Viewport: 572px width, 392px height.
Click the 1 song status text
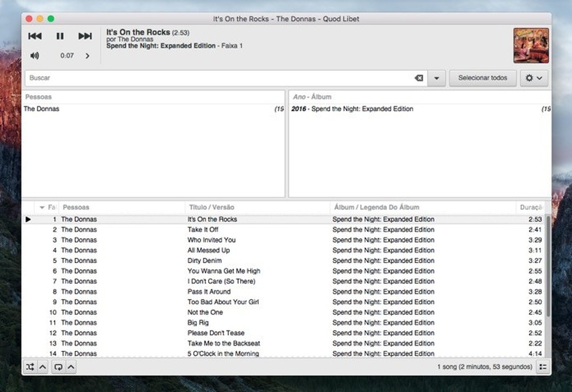click(485, 366)
